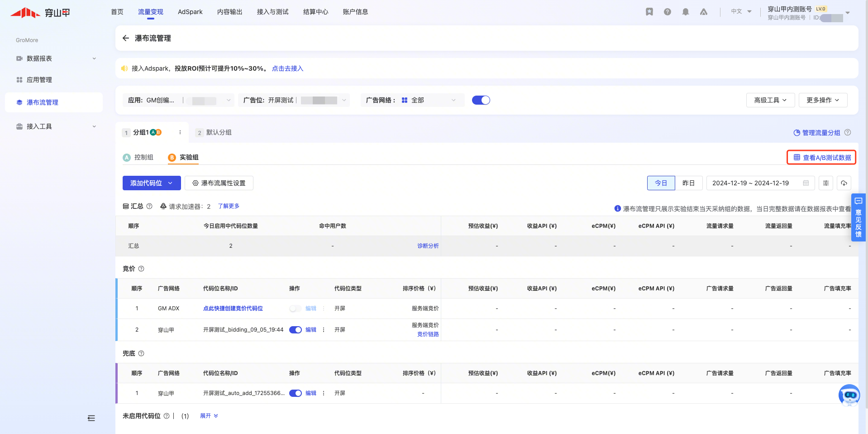Open the bookmark icon in top bar
868x434 pixels.
point(649,12)
